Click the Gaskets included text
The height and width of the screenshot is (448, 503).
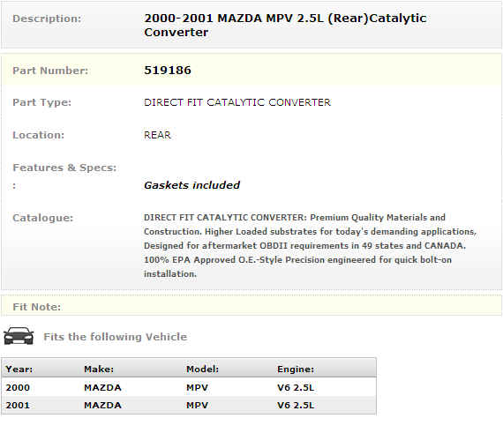[x=191, y=185]
